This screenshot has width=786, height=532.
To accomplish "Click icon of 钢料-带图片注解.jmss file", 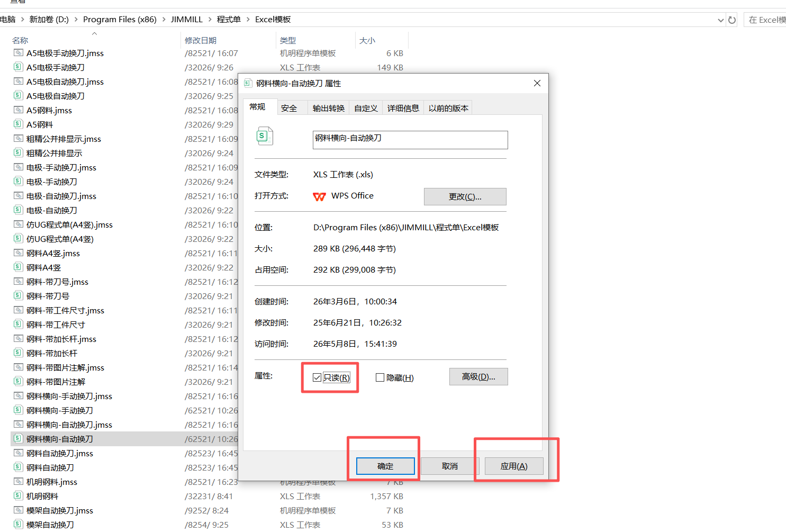I will click(19, 367).
